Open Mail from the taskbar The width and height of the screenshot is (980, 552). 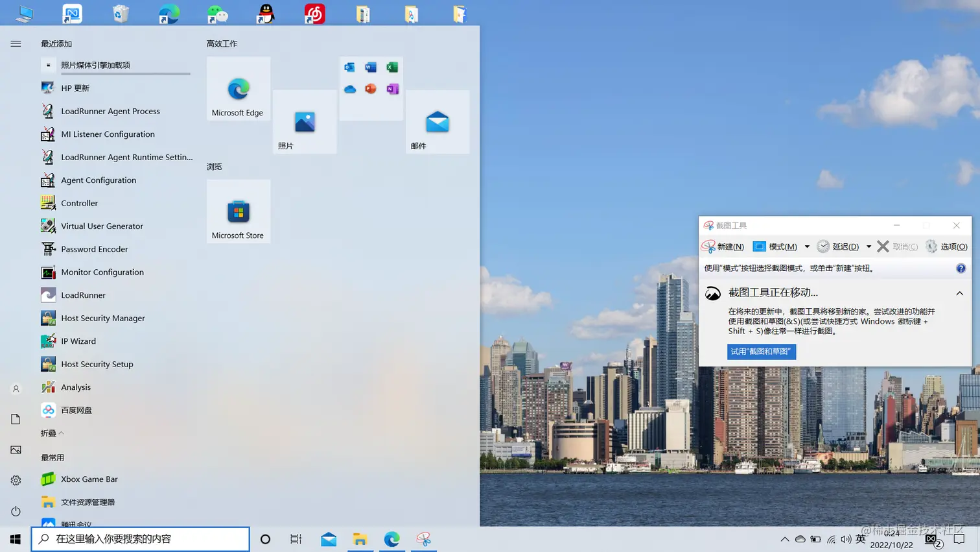pyautogui.click(x=329, y=539)
